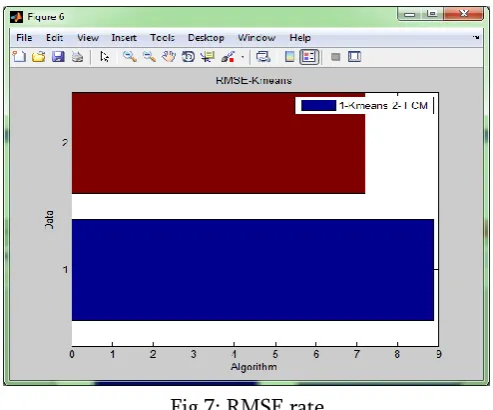Click the x-axis tick label 5
Screen dimensions: 493x410
pyautogui.click(x=275, y=354)
